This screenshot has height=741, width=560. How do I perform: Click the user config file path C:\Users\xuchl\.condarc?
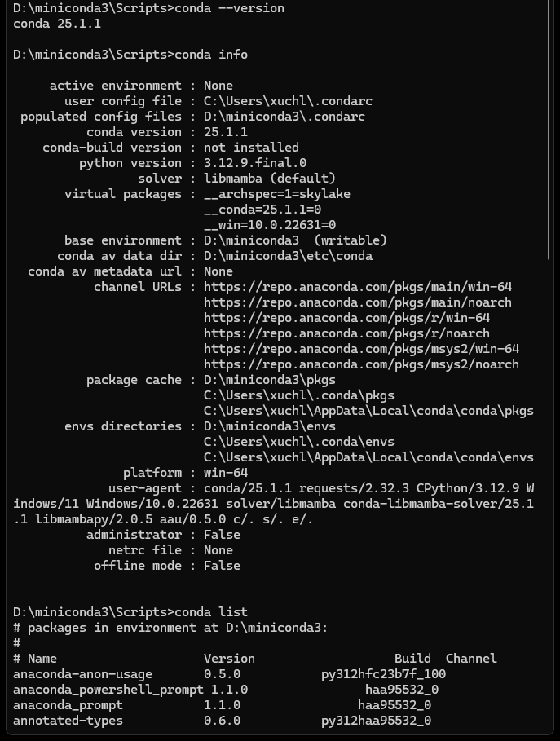click(288, 101)
